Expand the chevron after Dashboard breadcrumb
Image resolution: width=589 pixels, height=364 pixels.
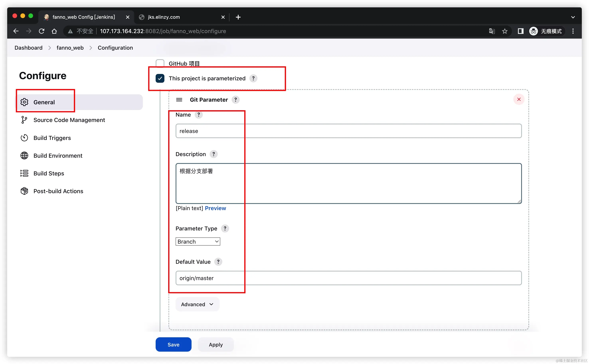pos(50,48)
